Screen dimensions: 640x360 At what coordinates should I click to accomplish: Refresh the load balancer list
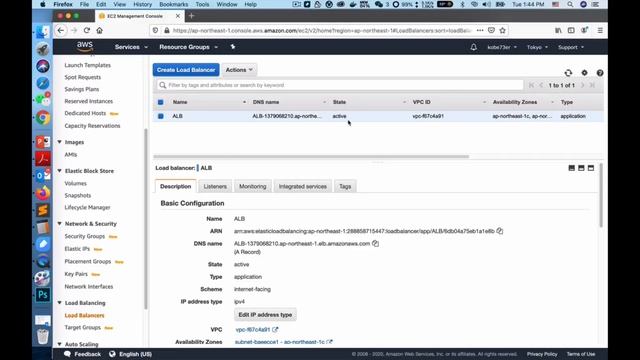(568, 73)
